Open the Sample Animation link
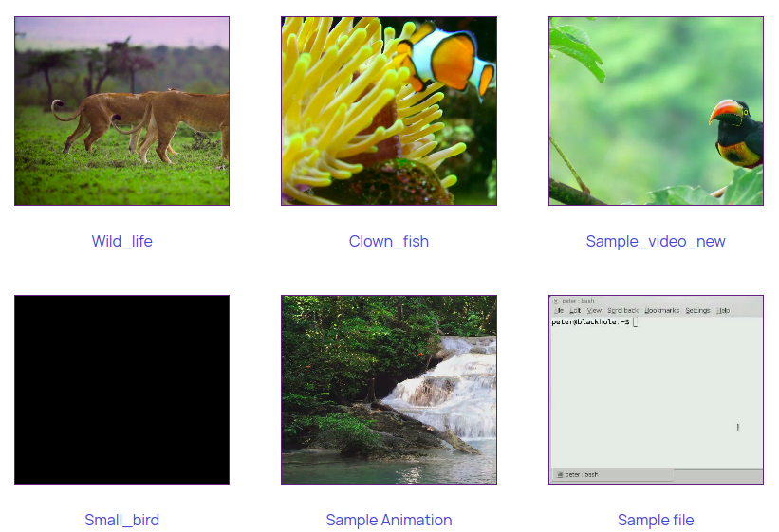This screenshot has height=532, width=779. point(389,520)
